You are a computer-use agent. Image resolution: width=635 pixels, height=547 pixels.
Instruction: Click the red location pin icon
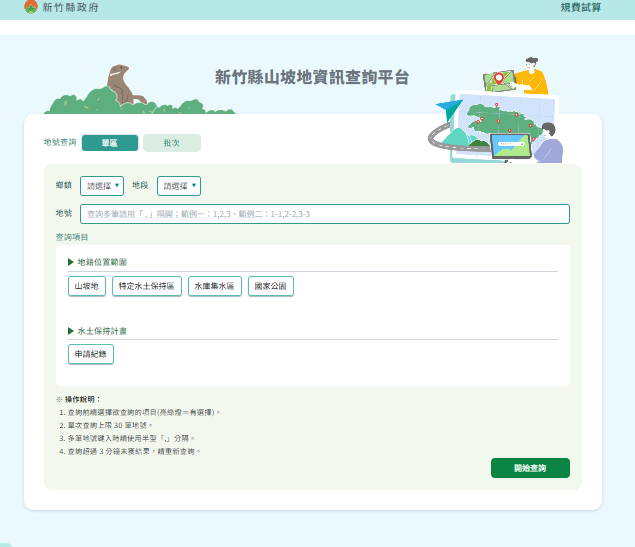[x=498, y=78]
